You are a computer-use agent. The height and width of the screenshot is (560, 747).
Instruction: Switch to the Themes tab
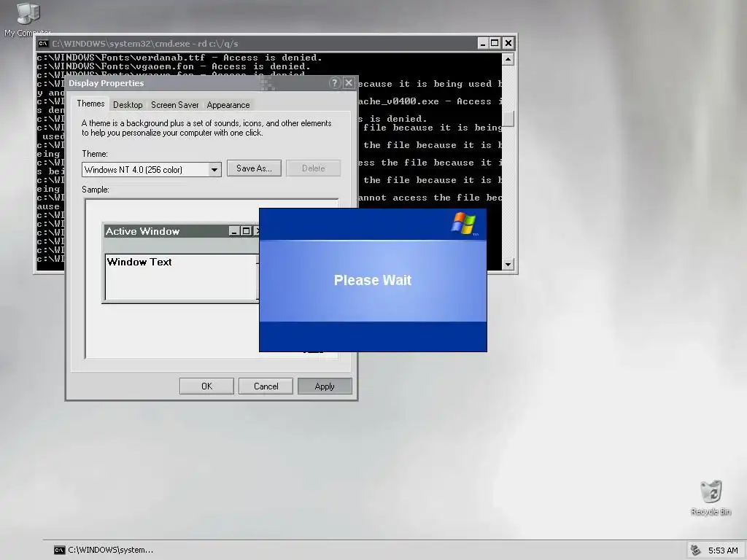coord(90,104)
